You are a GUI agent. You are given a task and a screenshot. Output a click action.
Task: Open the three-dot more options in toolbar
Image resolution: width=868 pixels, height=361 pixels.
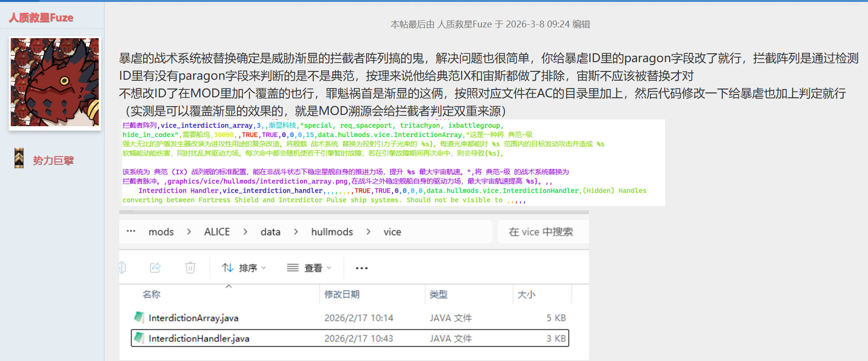[x=362, y=268]
